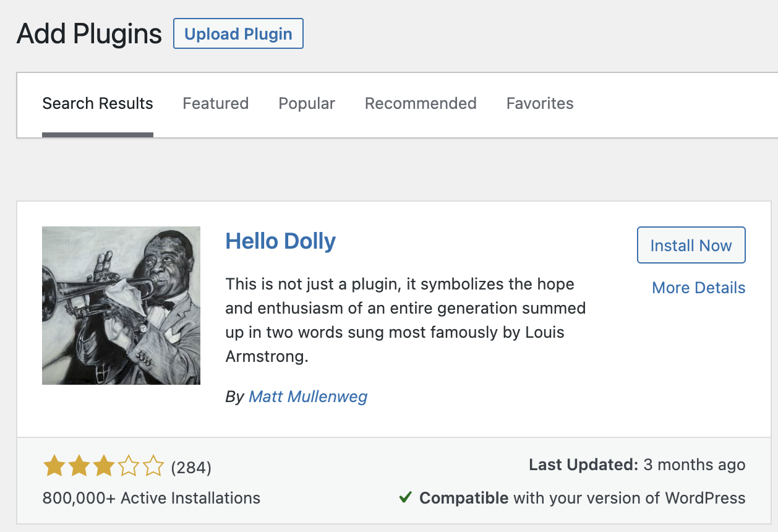Click the Add Plugins page heading
The width and height of the screenshot is (778, 532).
pyautogui.click(x=89, y=33)
